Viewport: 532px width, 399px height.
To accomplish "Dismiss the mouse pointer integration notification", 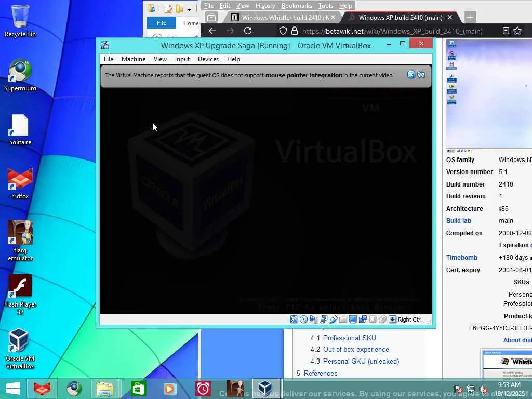I will tap(411, 75).
